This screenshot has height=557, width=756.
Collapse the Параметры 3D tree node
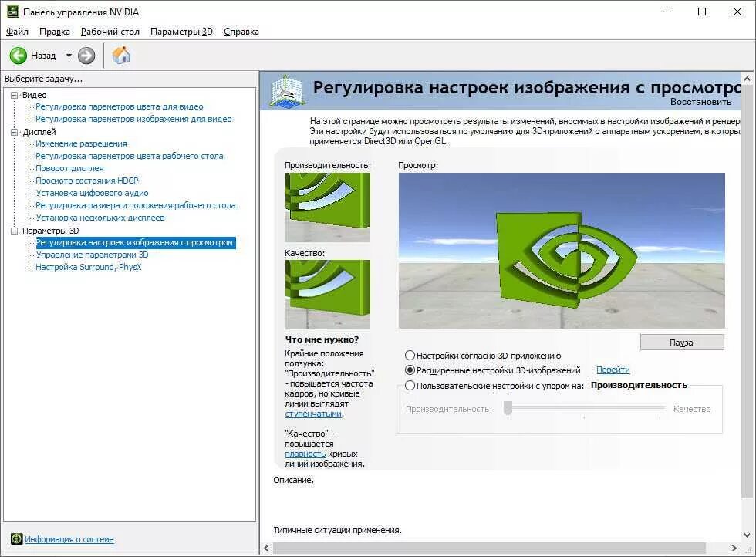click(15, 231)
